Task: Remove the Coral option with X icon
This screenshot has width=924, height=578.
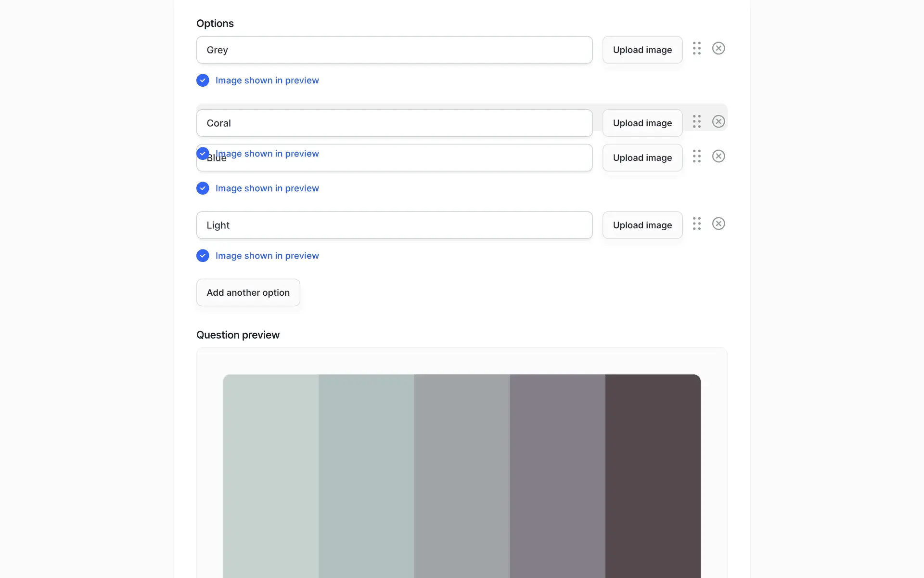Action: pyautogui.click(x=718, y=121)
